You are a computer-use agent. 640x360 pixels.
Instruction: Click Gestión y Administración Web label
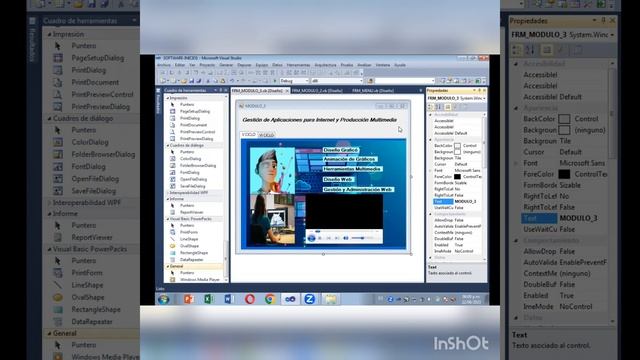(358, 189)
